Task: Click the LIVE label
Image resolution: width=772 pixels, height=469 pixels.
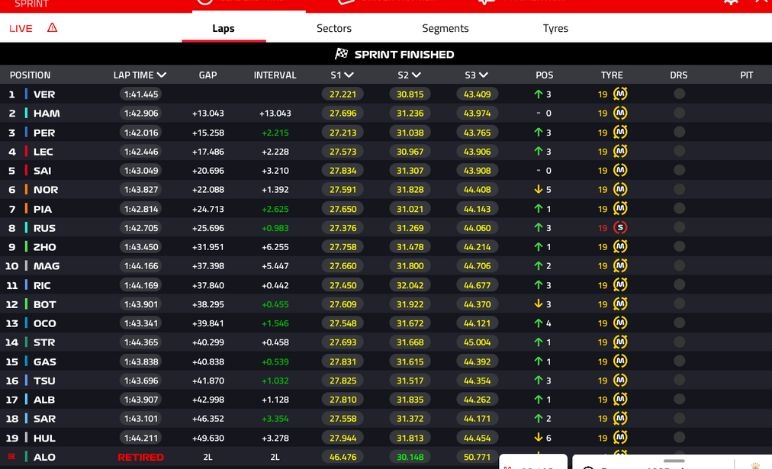Action: 21,28
